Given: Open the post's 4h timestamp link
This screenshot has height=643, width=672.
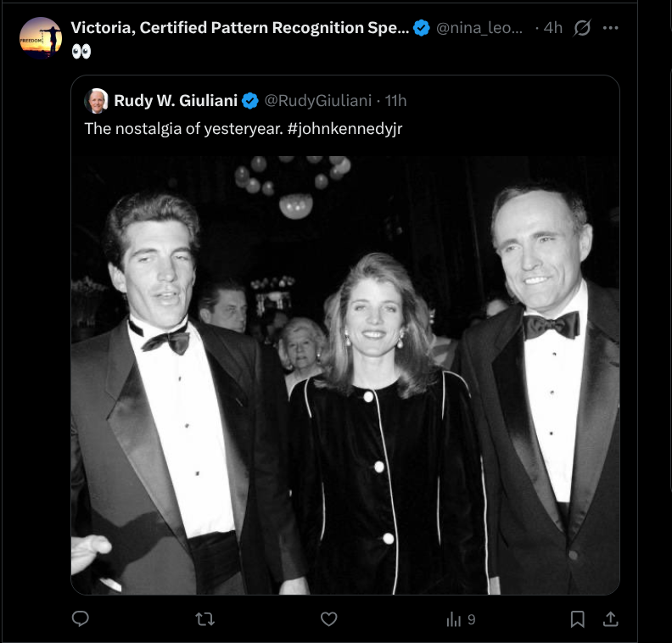Looking at the screenshot, I should (553, 28).
